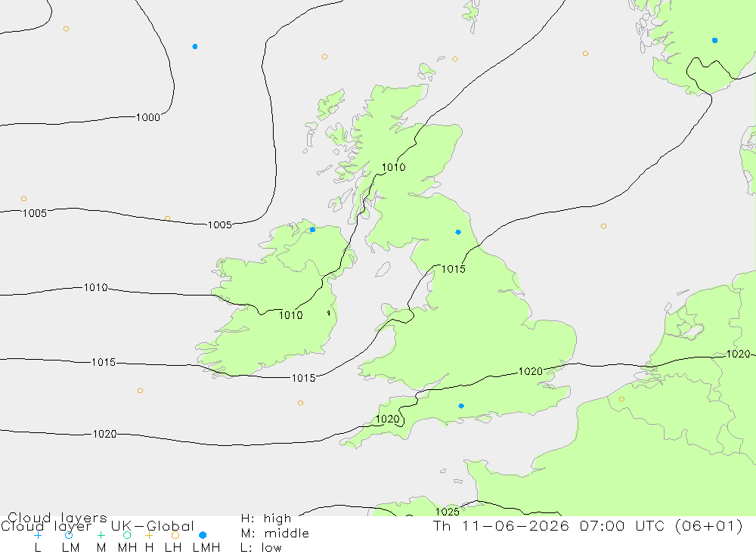Click the orange diamond marker north of Scotland
The image size is (756, 554).
454,59
